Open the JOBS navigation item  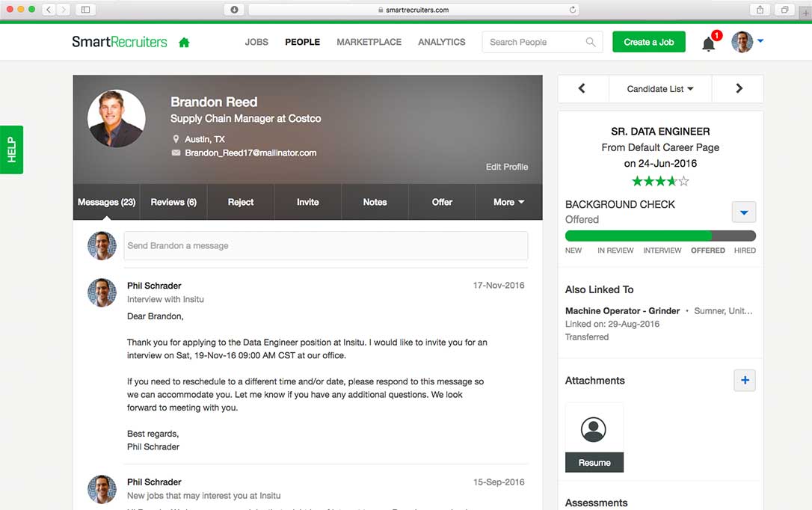pos(256,42)
